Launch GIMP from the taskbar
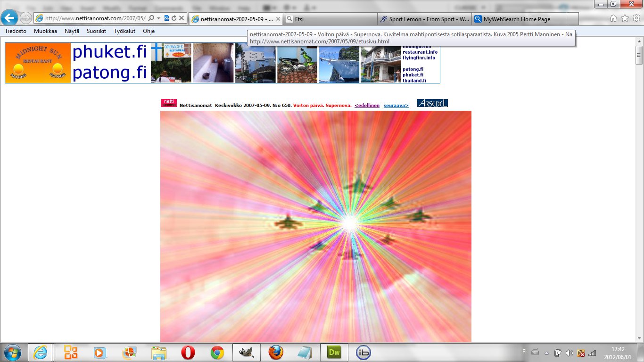The image size is (644, 362). click(246, 352)
